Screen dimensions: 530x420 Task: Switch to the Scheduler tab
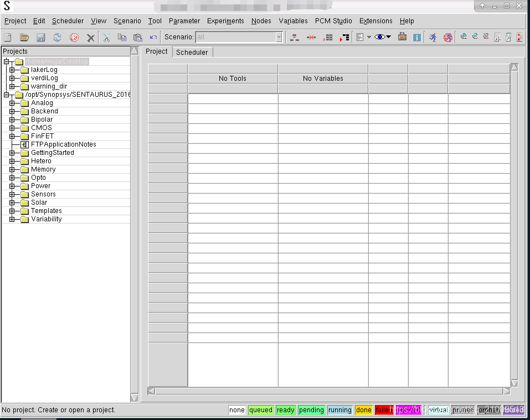(x=192, y=53)
